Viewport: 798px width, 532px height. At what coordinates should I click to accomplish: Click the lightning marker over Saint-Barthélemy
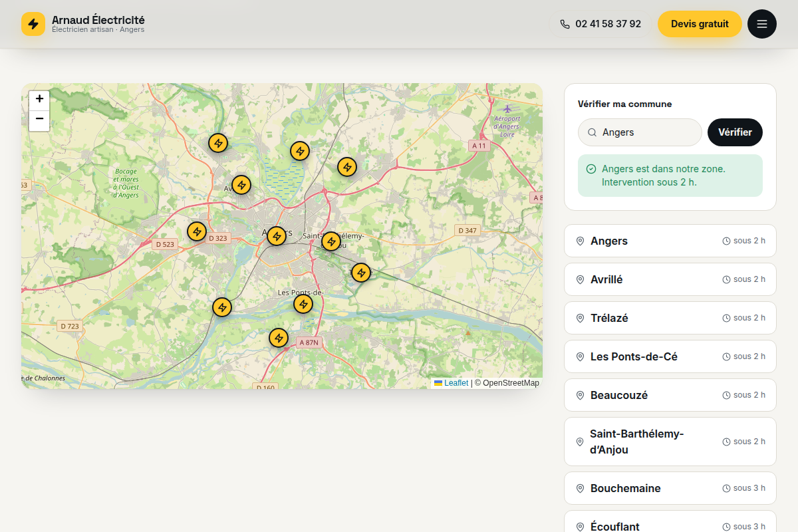pyautogui.click(x=331, y=241)
